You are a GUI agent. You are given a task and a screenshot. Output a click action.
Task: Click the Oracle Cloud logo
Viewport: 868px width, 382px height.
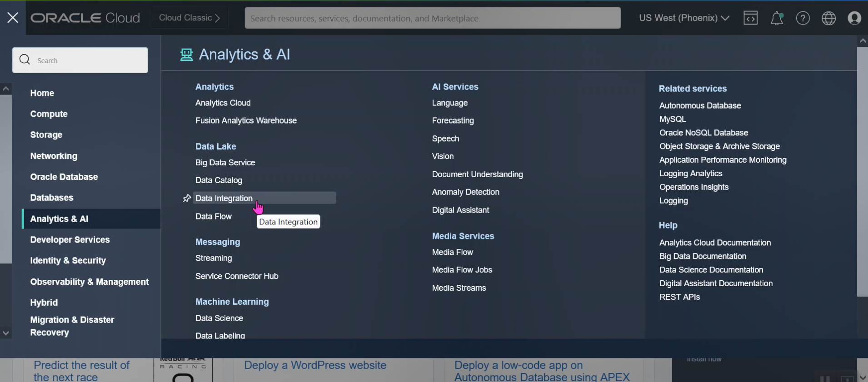pos(85,18)
